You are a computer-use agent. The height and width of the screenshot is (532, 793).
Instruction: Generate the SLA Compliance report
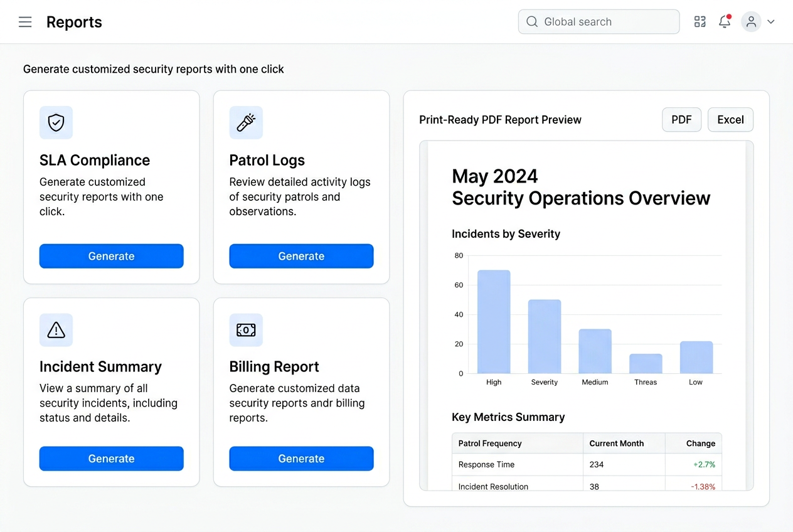point(112,256)
